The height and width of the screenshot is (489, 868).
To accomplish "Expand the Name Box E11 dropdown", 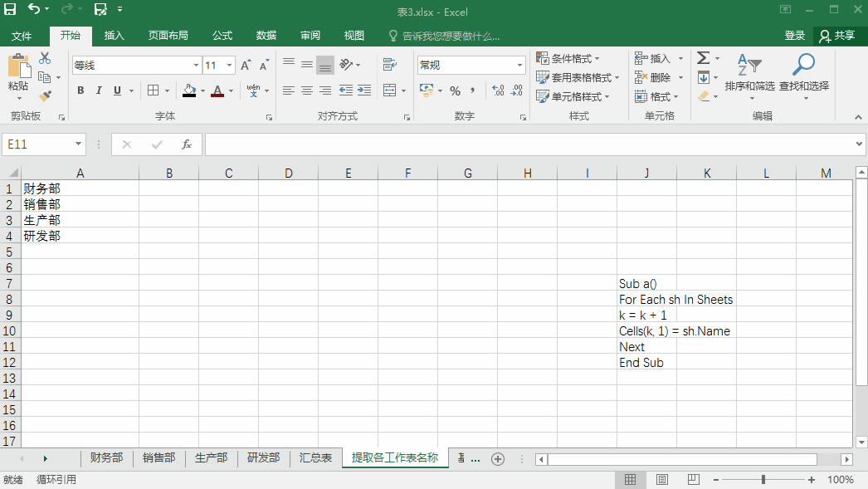I will pyautogui.click(x=79, y=144).
